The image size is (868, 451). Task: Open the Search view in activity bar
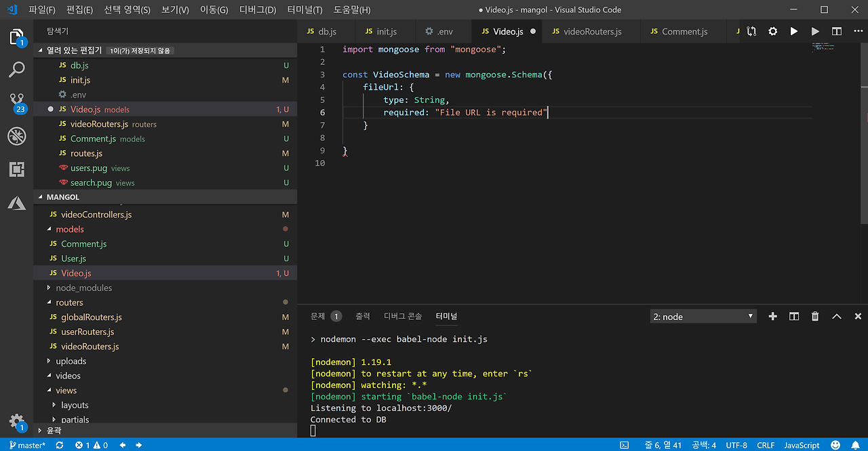[17, 69]
